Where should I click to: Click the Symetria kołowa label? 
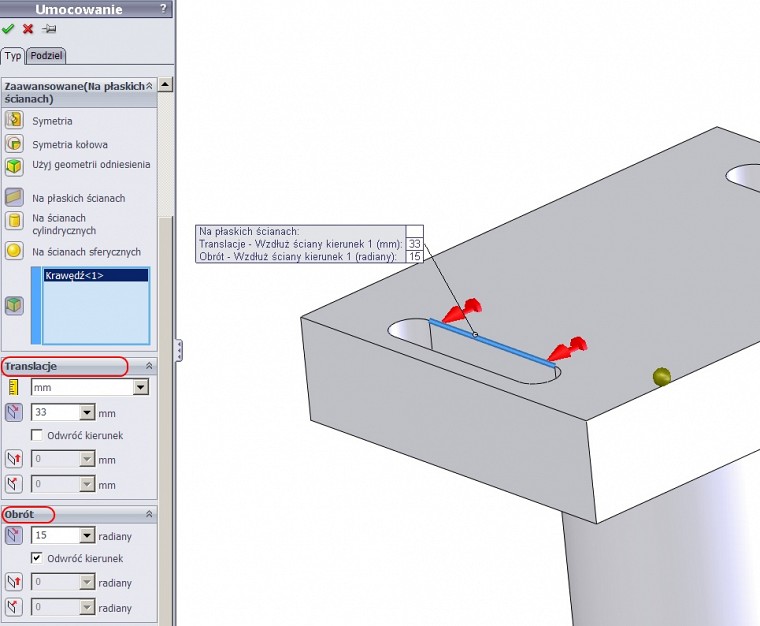pos(70,144)
